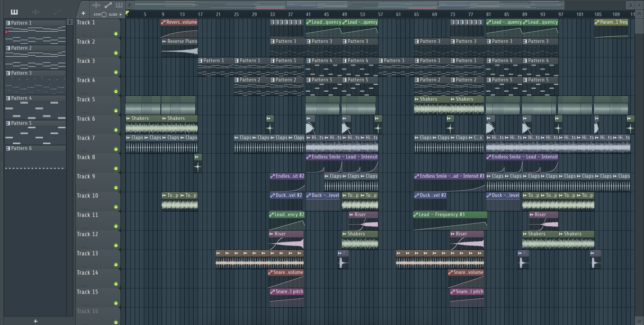
Task: Open the Endless Smile -..ad - Intensit #3 clip menu
Action: tap(417, 176)
